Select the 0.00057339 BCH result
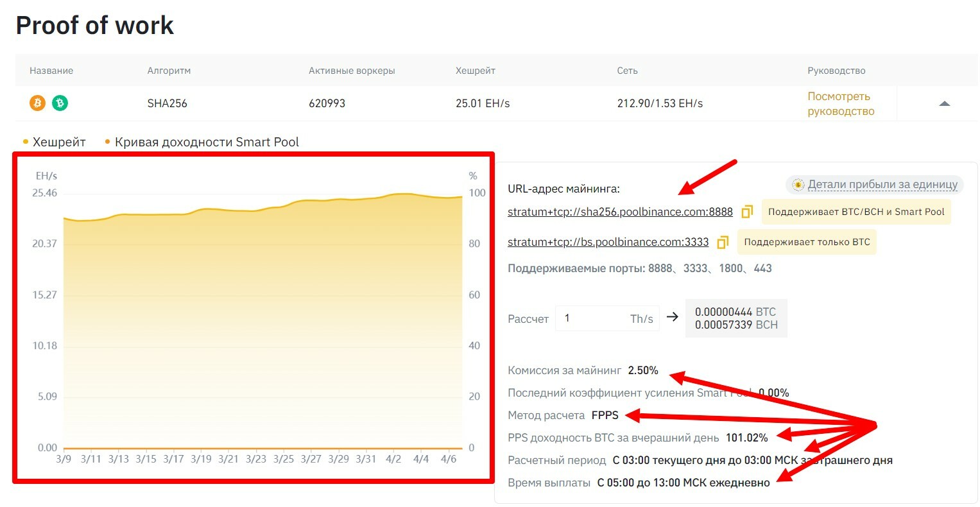 click(x=736, y=325)
